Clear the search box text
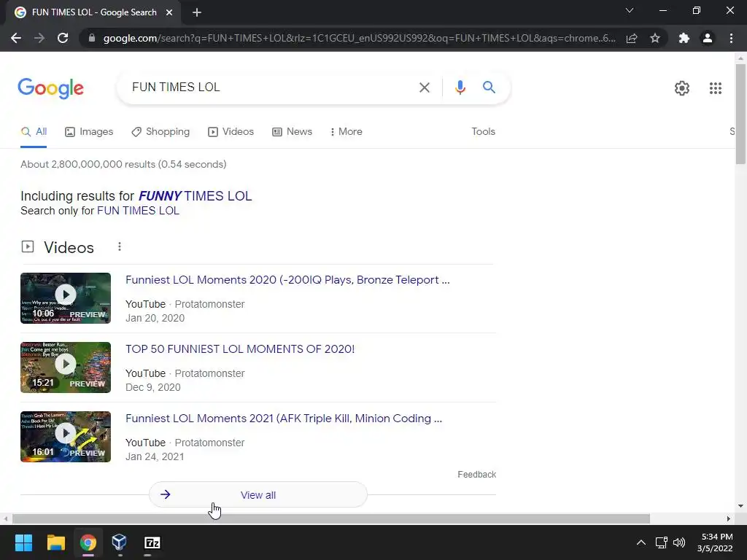This screenshot has width=747, height=560. (424, 87)
